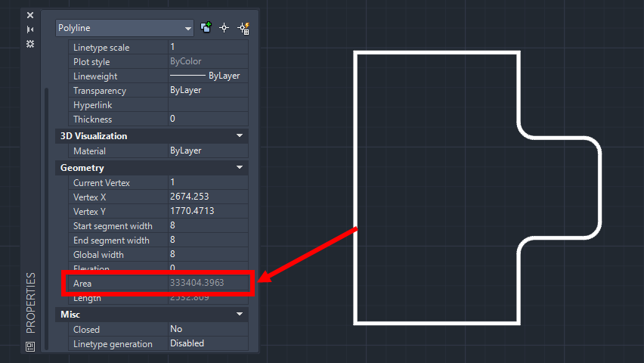Click the Toggle PICKADD value icon

[206, 27]
